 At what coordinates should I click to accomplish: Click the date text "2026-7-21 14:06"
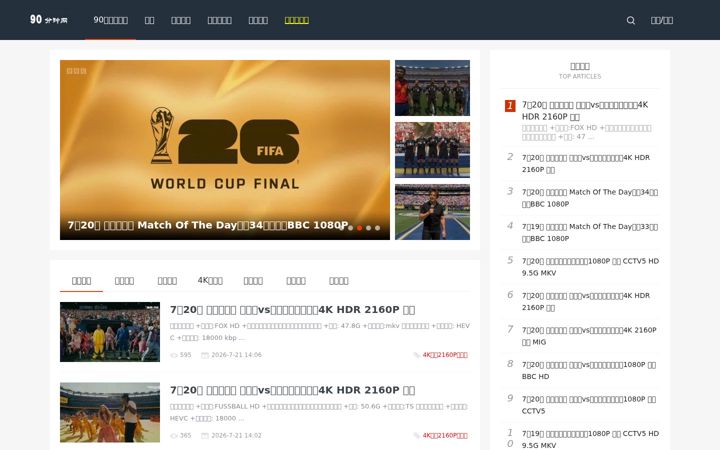tap(236, 355)
